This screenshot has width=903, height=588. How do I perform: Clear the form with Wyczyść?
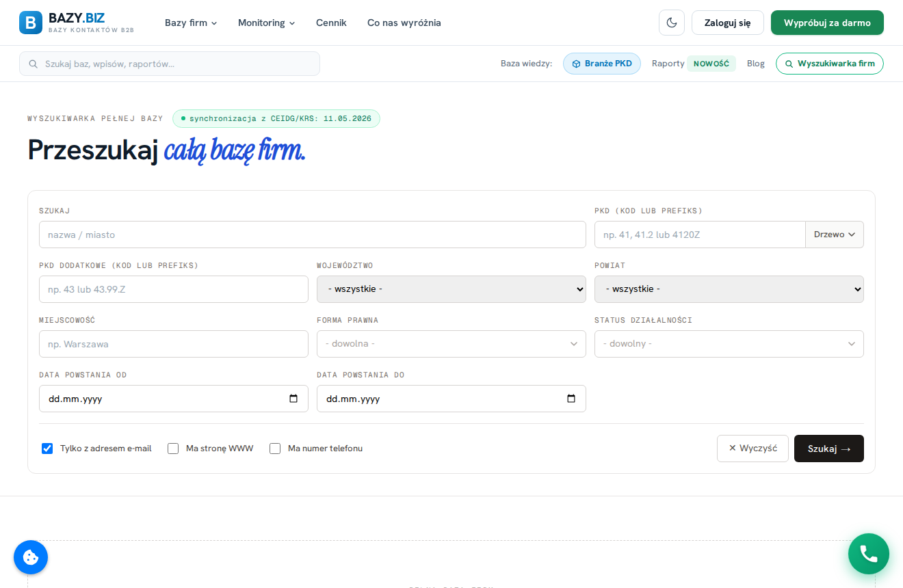click(x=752, y=449)
